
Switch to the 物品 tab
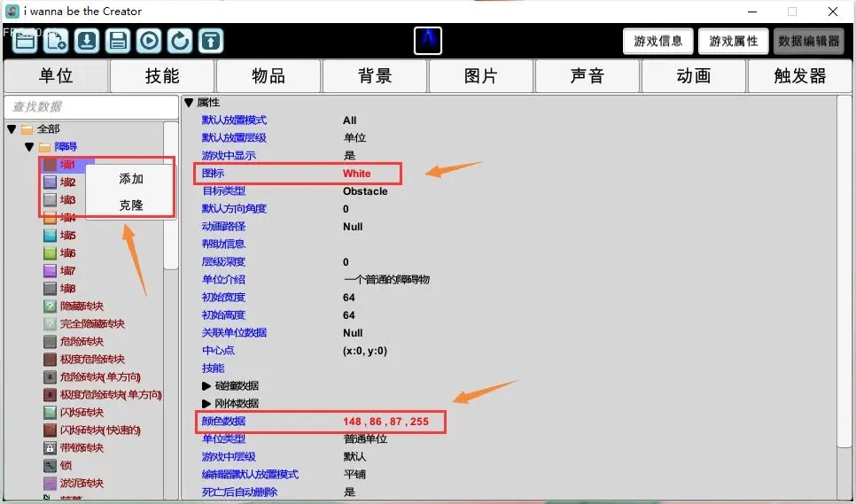pyautogui.click(x=268, y=76)
